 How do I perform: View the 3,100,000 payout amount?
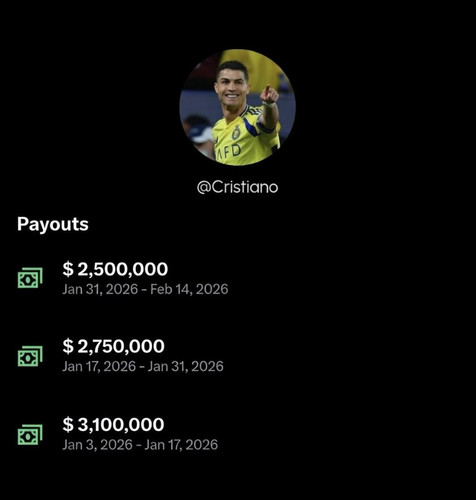(121, 424)
